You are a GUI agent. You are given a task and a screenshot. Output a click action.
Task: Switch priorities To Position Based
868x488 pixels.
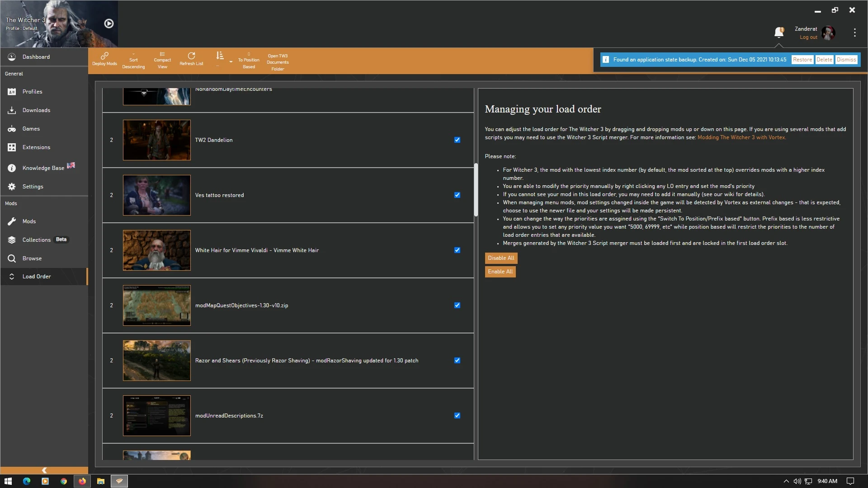coord(249,61)
